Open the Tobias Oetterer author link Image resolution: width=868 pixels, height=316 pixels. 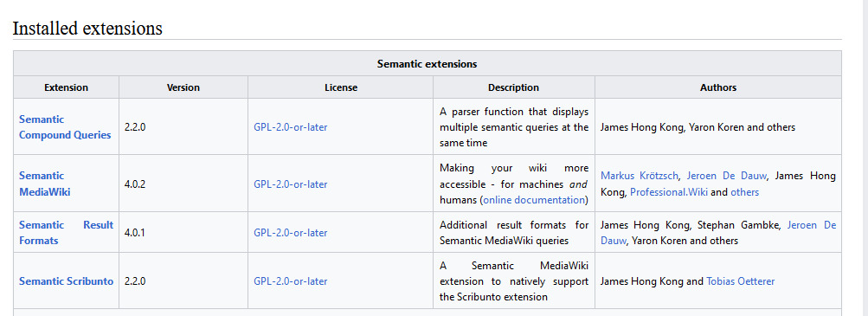pyautogui.click(x=740, y=281)
